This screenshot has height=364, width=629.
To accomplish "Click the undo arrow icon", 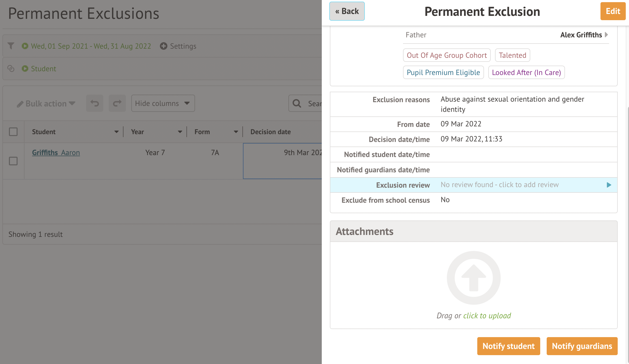I will [x=95, y=103].
